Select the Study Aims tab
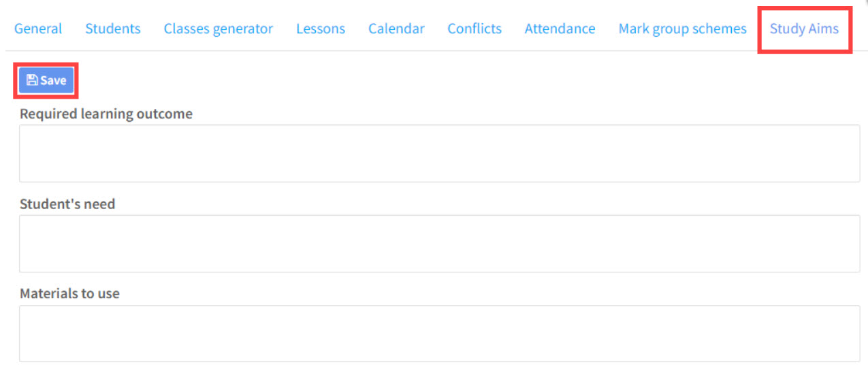The image size is (868, 371). pos(804,29)
